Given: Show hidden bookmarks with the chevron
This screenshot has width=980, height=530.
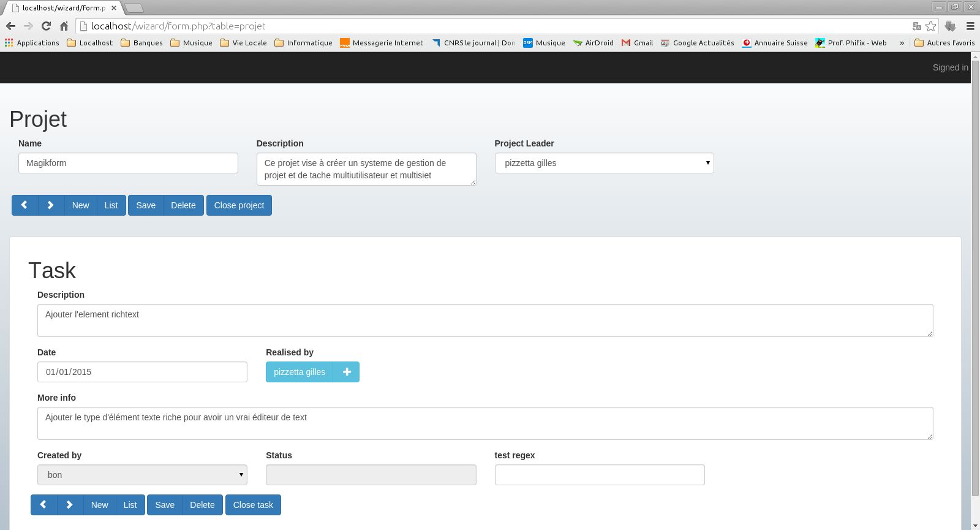Looking at the screenshot, I should click(x=902, y=43).
